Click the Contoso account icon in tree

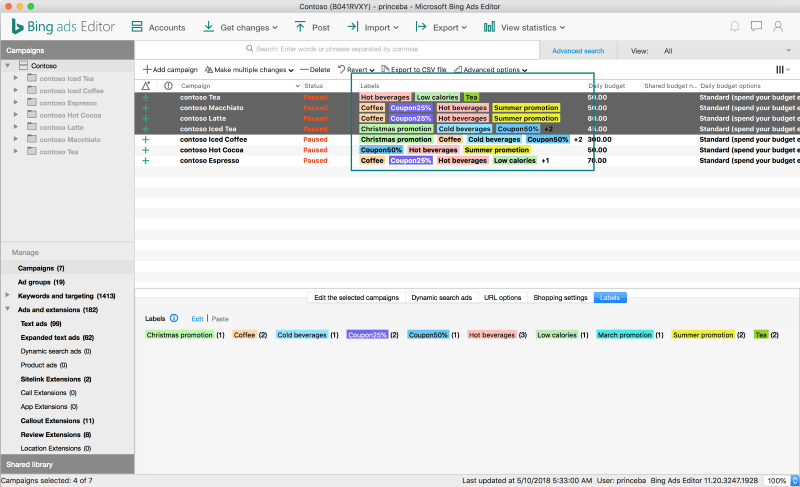23,65
